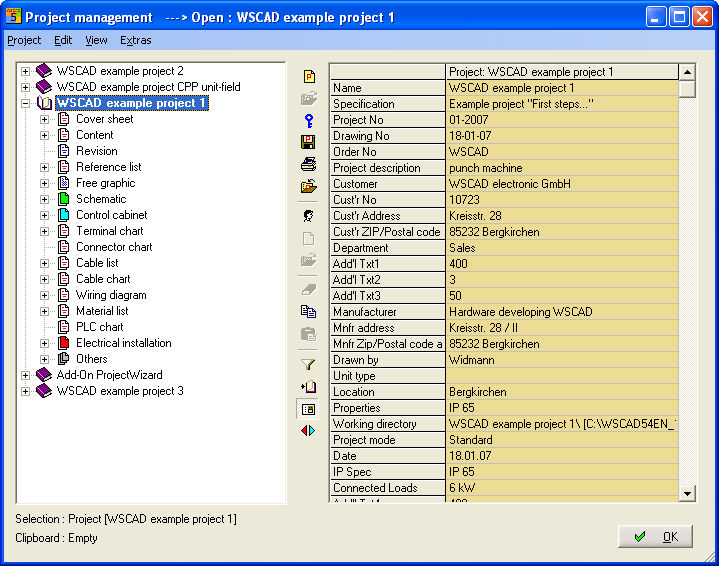Click the scroll down arrow of properties table
719x566 pixels.
coord(687,494)
